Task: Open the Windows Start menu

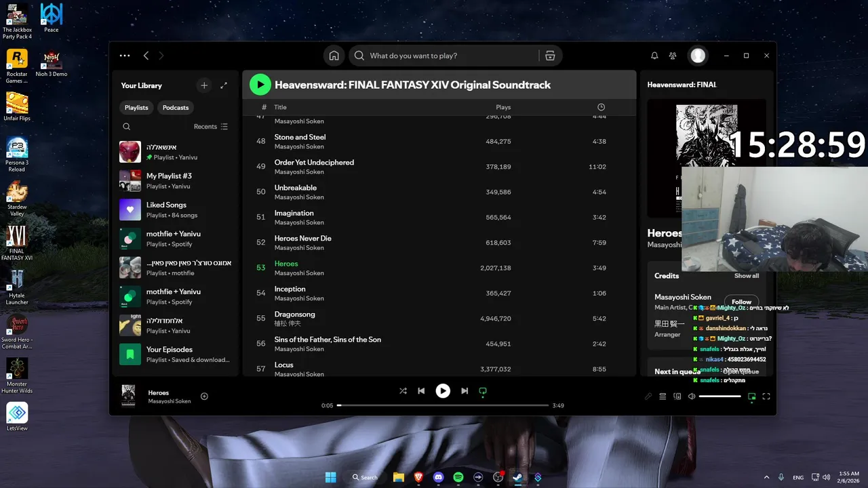Action: coord(330,477)
